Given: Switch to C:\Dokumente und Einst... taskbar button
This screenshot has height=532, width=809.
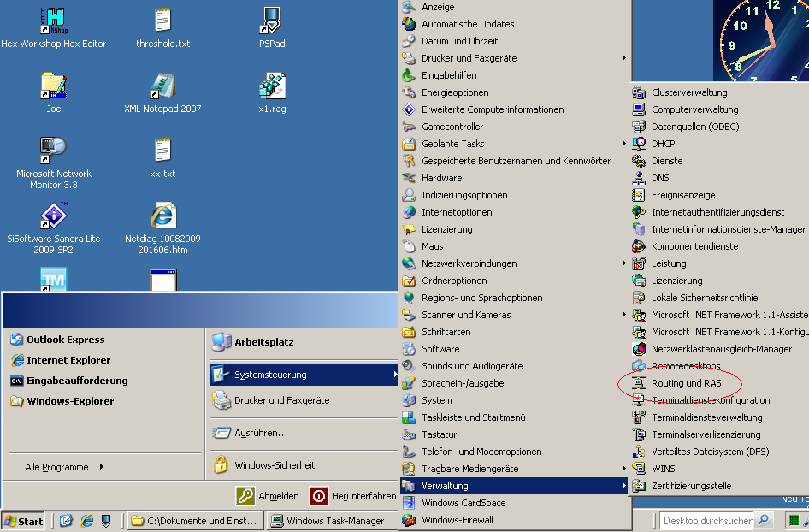Looking at the screenshot, I should 196,521.
